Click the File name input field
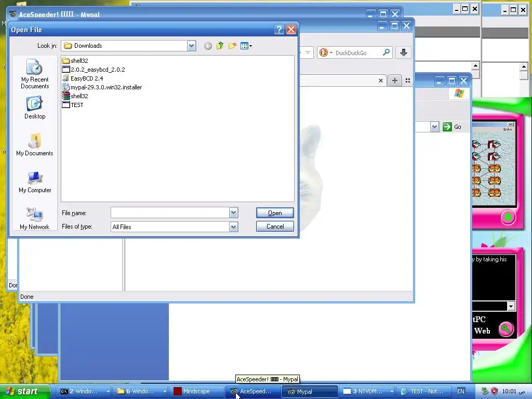532x399 pixels. [x=170, y=212]
